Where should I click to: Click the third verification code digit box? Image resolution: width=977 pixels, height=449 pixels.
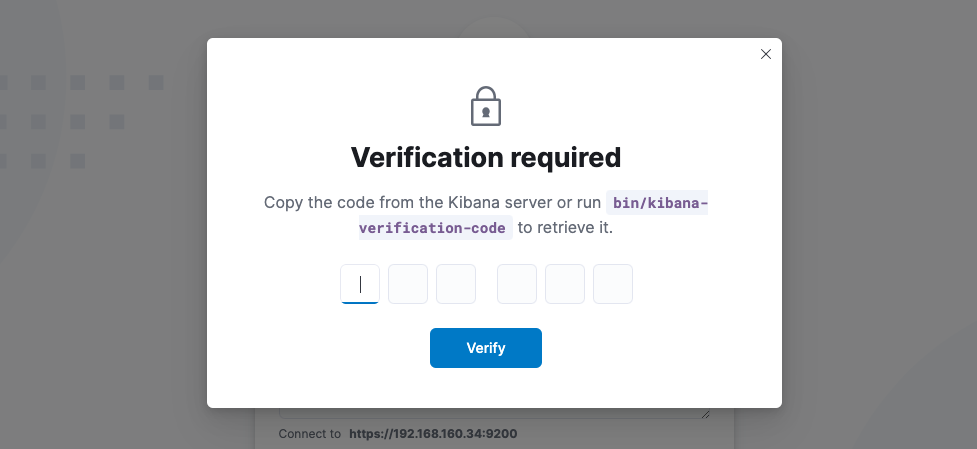[x=456, y=284]
